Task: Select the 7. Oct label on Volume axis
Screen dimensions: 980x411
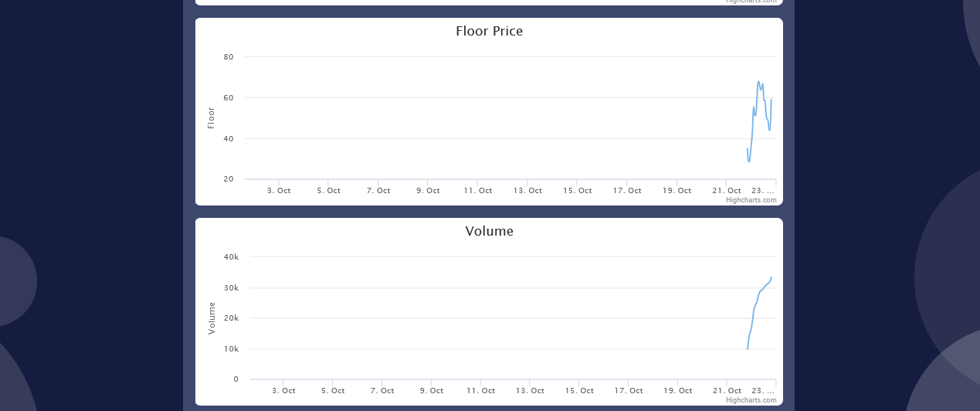Action: tap(382, 391)
